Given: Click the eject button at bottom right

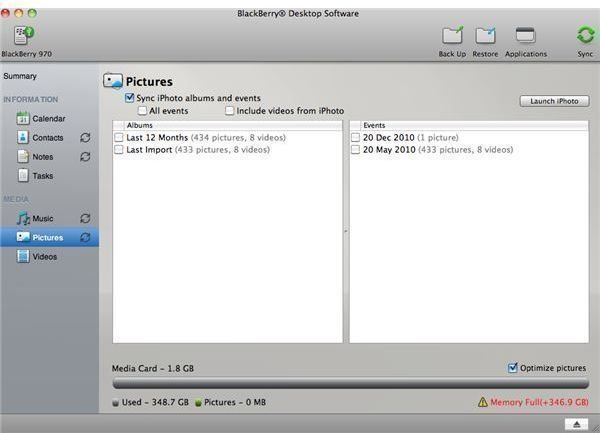Looking at the screenshot, I should [x=576, y=424].
